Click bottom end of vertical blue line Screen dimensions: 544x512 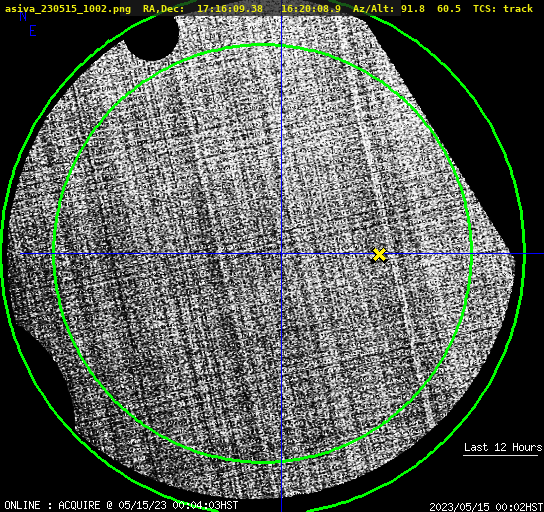(x=281, y=509)
